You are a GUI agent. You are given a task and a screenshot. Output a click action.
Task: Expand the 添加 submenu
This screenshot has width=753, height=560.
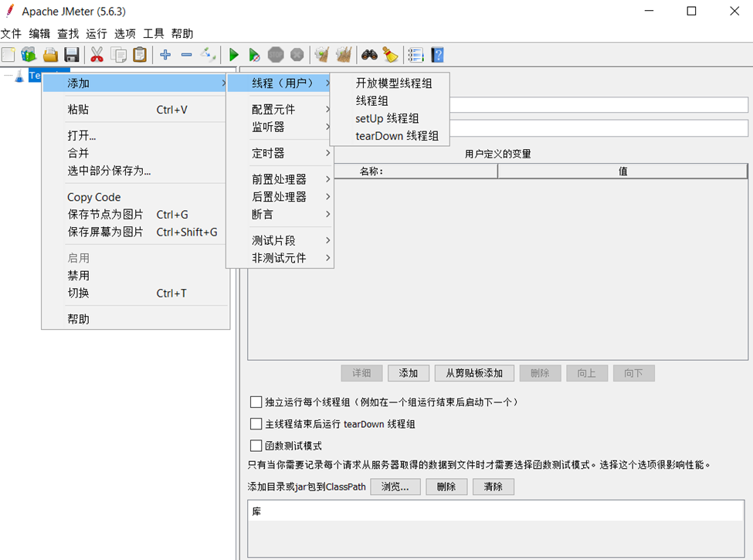pos(134,83)
